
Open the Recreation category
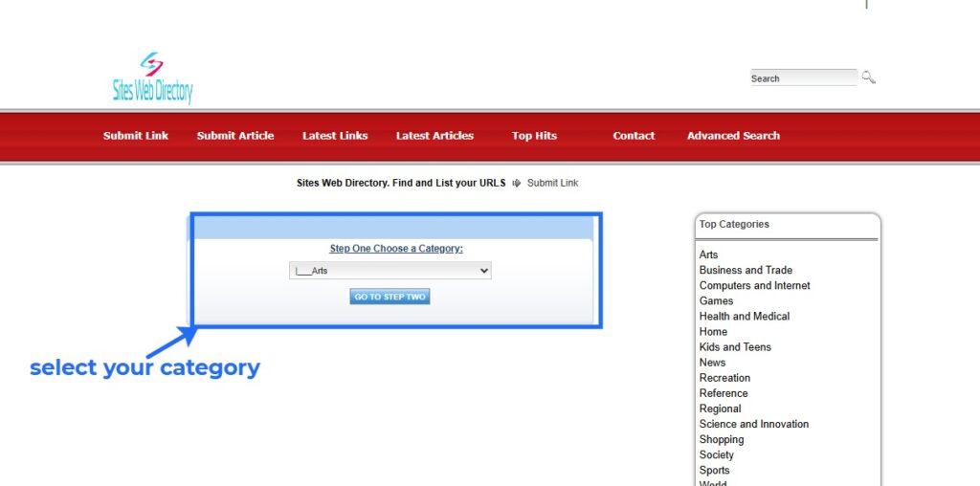click(x=724, y=378)
